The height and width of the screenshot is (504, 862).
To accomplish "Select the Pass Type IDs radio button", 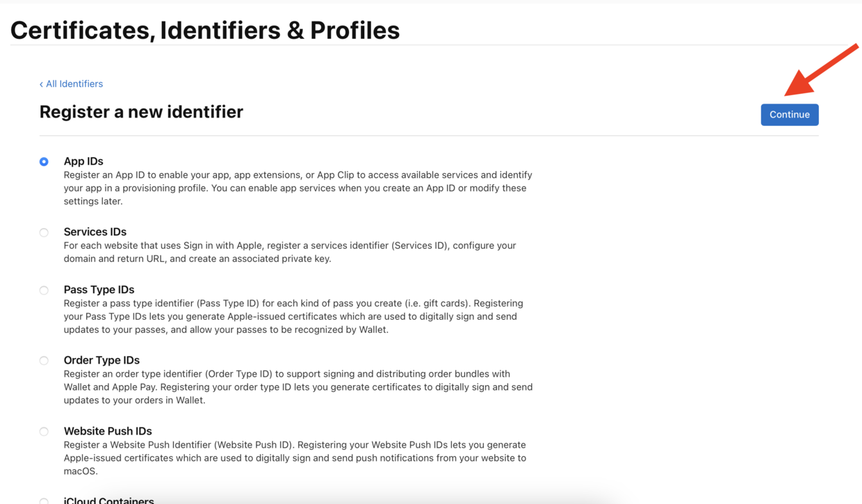I will coord(44,290).
